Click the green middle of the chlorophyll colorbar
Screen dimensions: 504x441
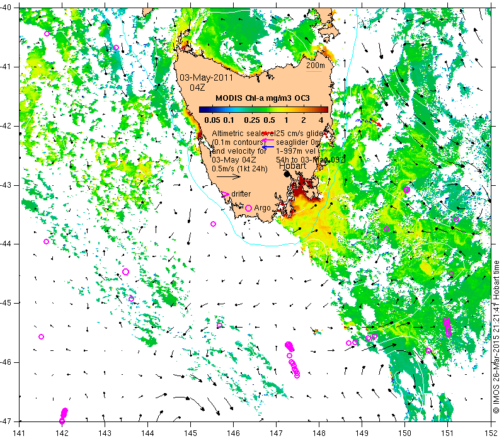click(263, 110)
